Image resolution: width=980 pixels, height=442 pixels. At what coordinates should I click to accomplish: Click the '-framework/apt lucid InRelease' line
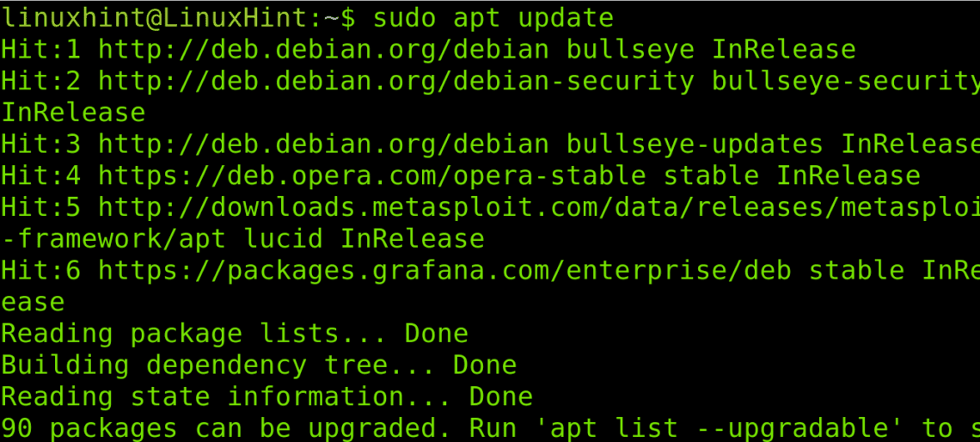(243, 239)
